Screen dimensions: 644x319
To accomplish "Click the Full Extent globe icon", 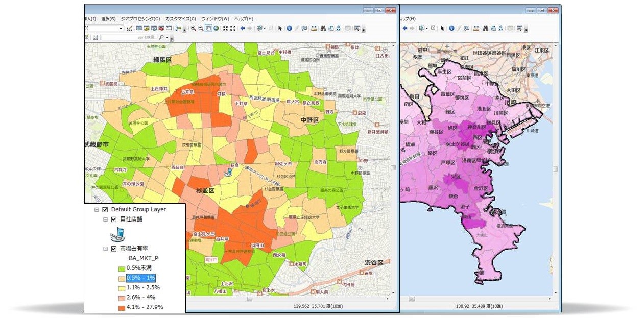I will pos(216,28).
